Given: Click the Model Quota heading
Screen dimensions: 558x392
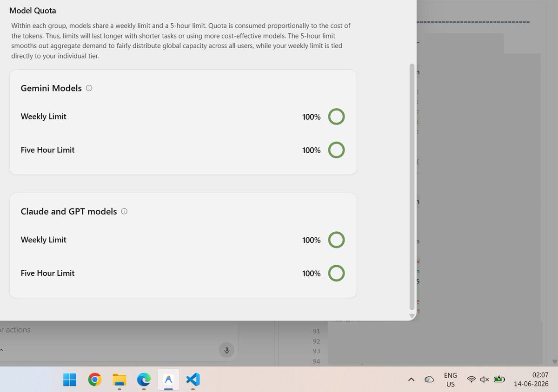Looking at the screenshot, I should click(33, 10).
